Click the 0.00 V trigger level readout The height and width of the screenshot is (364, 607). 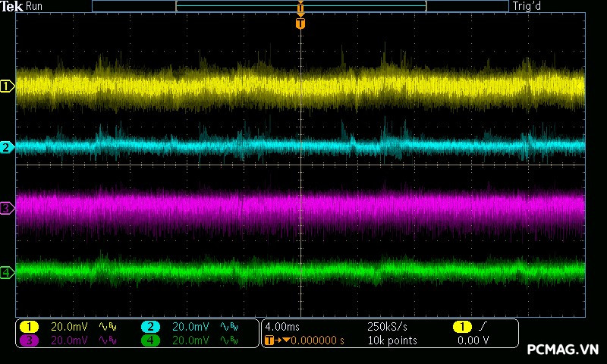[473, 340]
